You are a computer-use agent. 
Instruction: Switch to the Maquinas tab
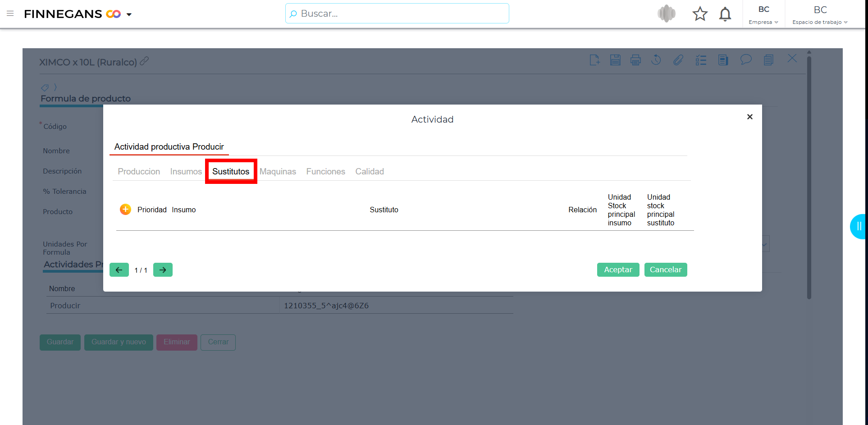click(278, 172)
